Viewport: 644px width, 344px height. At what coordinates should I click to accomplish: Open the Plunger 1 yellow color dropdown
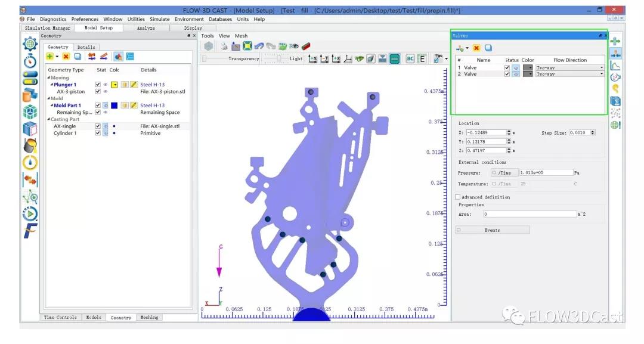click(114, 85)
